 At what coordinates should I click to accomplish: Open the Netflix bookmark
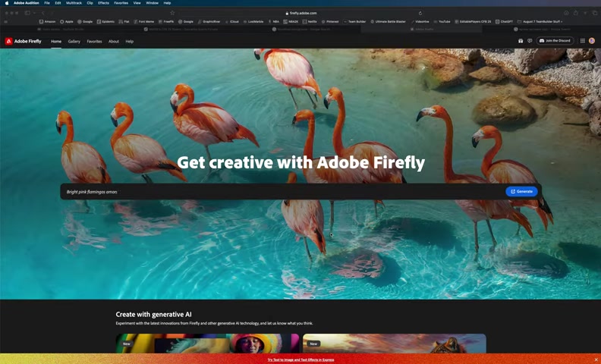click(x=310, y=21)
